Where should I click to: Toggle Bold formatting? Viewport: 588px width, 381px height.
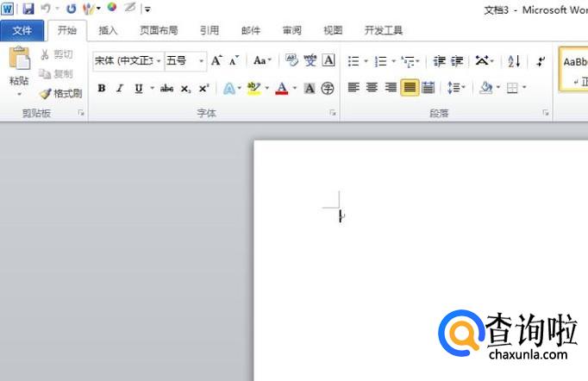(x=101, y=89)
